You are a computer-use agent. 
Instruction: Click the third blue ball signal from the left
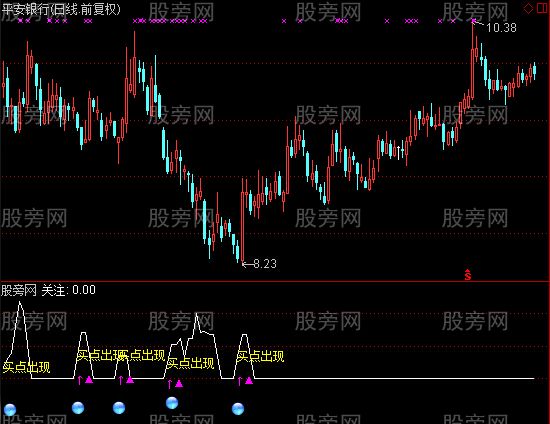[x=119, y=408]
